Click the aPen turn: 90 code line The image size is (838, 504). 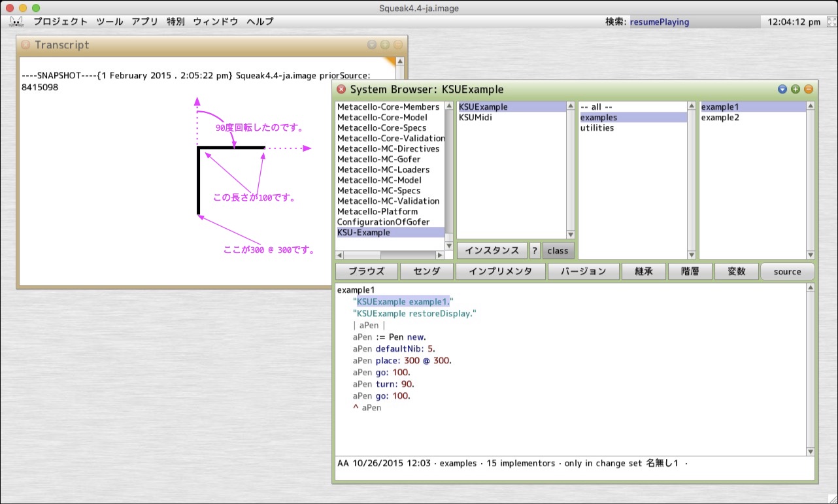384,384
